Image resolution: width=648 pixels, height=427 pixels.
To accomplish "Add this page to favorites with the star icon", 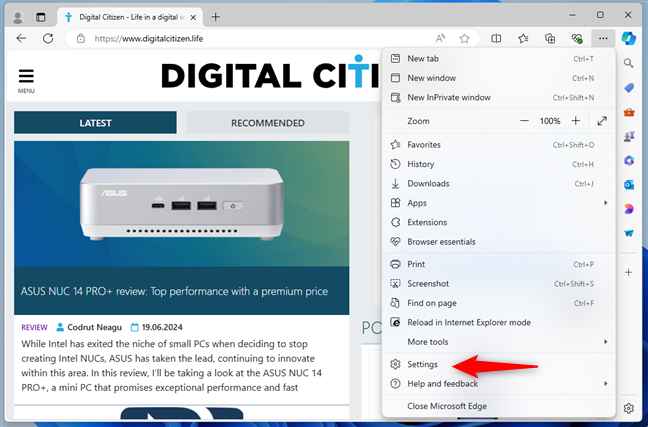I will 464,38.
